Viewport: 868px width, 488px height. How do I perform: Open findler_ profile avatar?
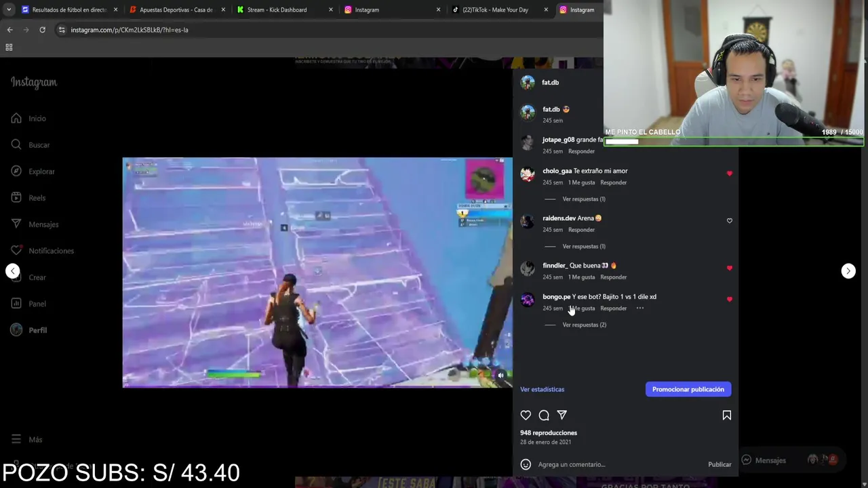528,268
